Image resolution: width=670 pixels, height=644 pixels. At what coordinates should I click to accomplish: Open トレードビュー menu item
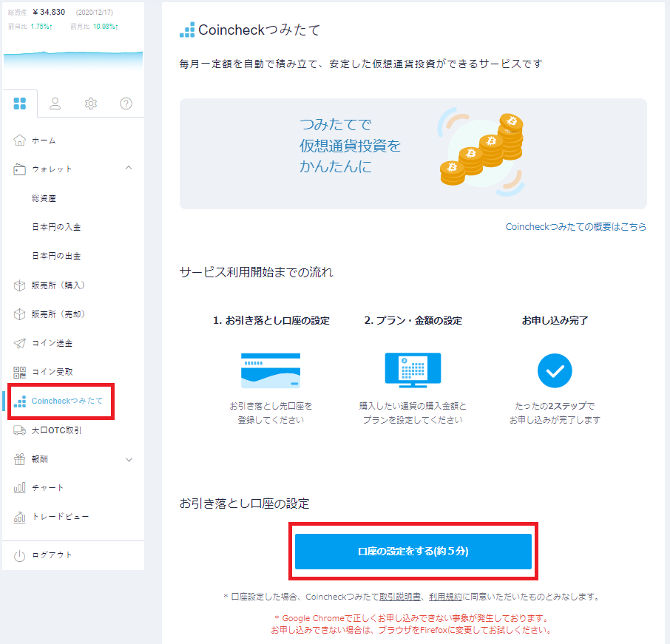point(61,517)
